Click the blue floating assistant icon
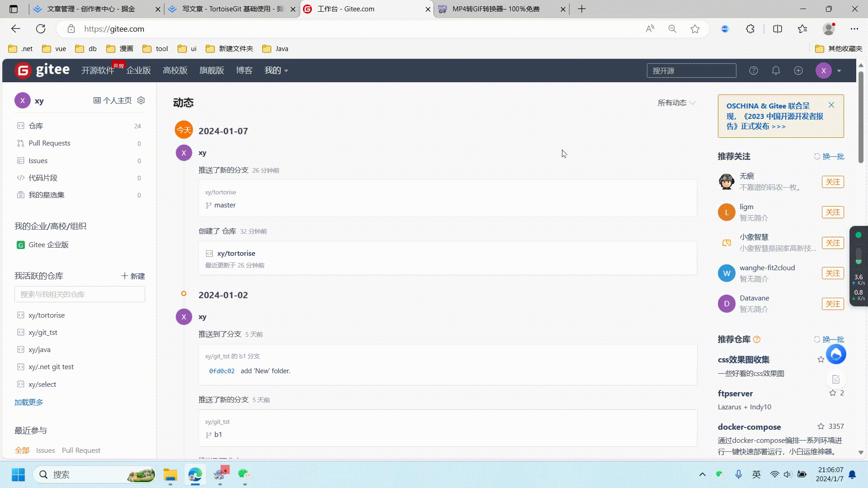Viewport: 868px width, 488px height. pyautogui.click(x=836, y=354)
